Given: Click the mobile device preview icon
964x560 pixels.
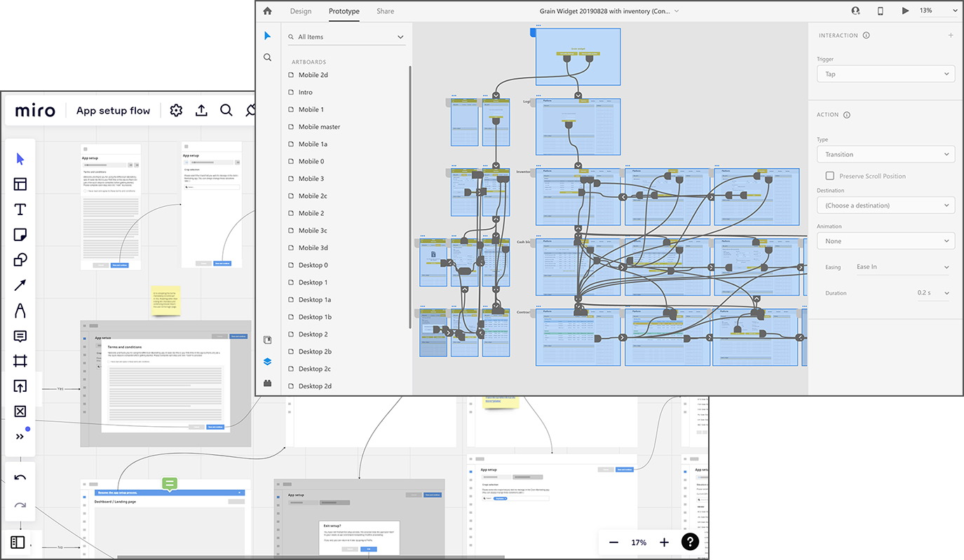Looking at the screenshot, I should coord(881,11).
